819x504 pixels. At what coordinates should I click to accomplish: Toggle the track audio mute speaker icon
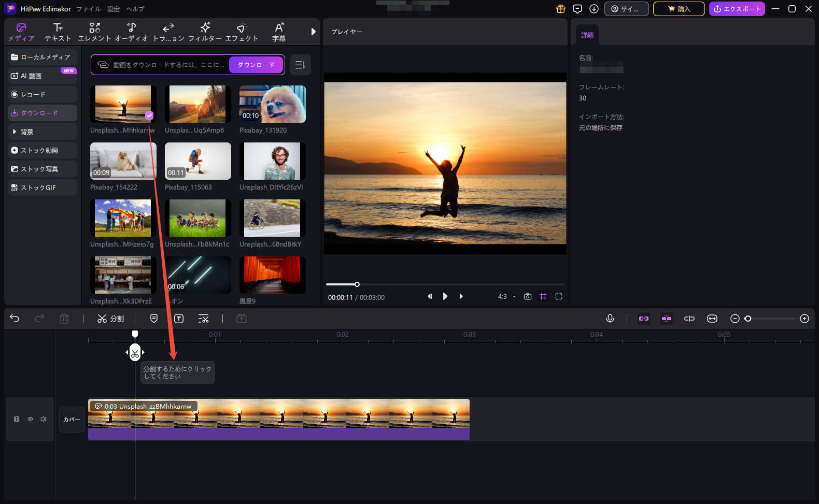coord(44,419)
